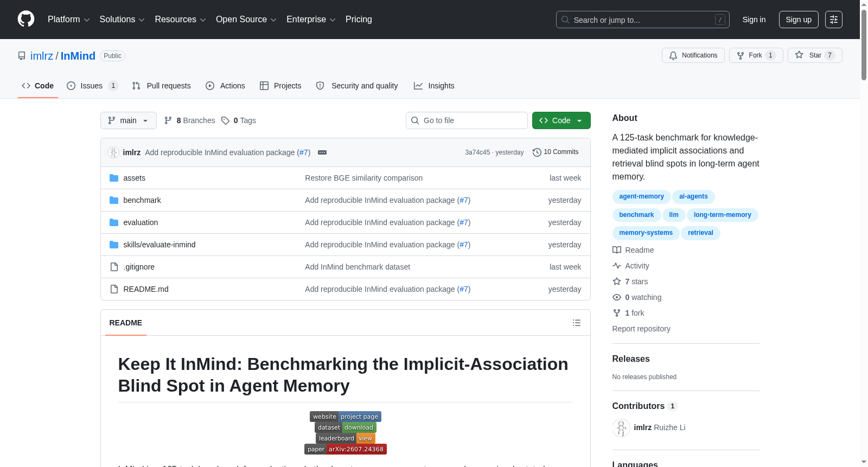The width and height of the screenshot is (868, 467).
Task: Open the Pricing page
Action: tap(359, 20)
